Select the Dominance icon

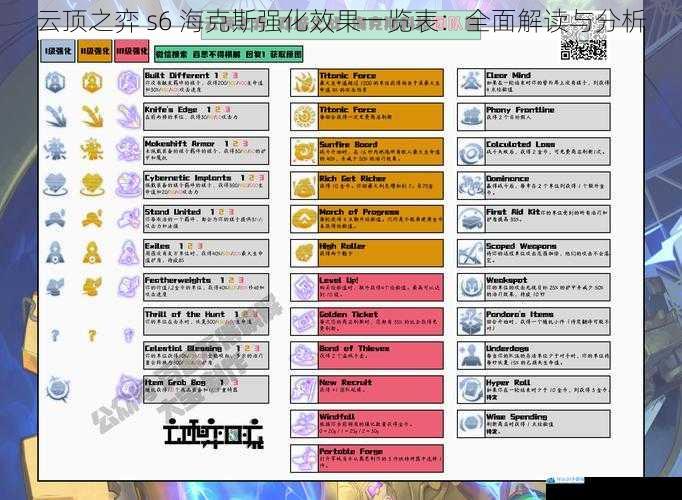(471, 186)
